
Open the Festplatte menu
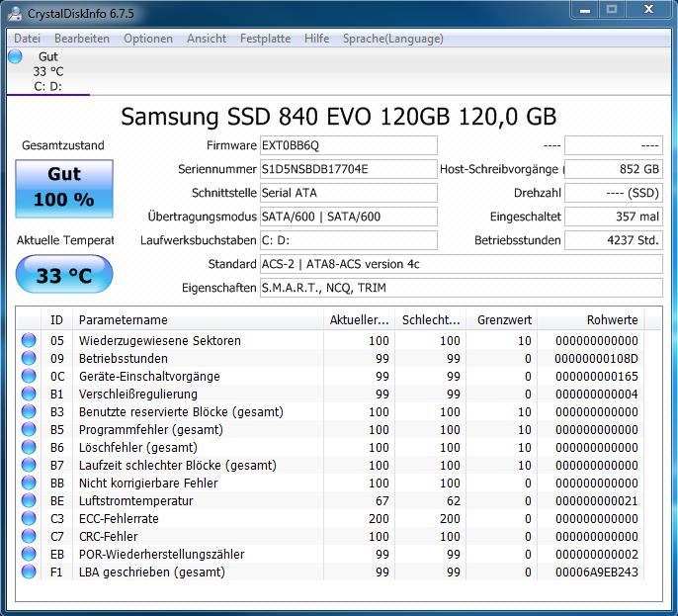click(265, 39)
